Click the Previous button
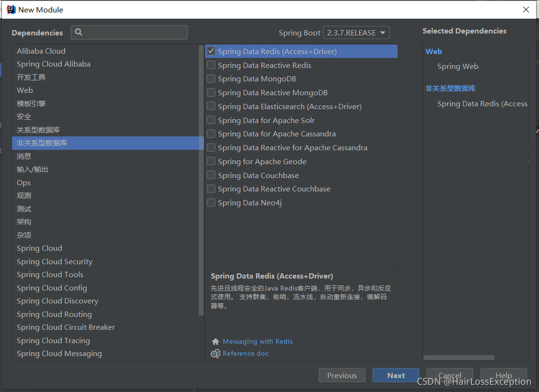This screenshot has height=392, width=539. tap(342, 376)
